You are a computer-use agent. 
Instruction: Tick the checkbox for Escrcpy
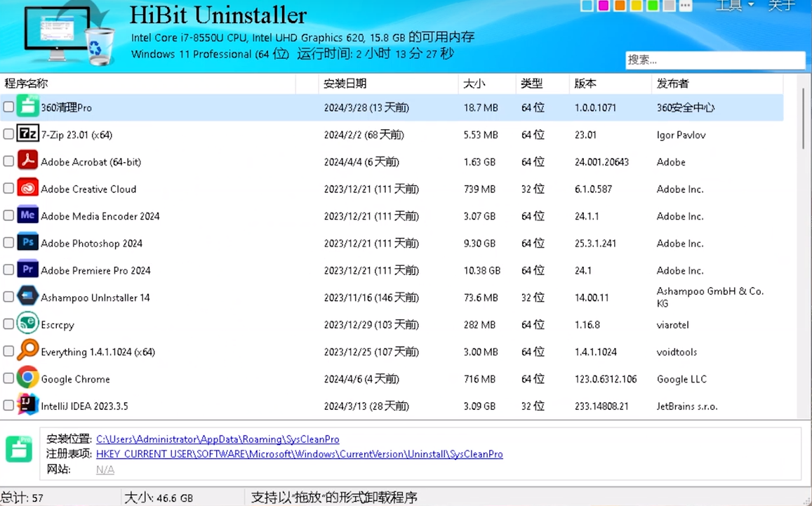point(8,324)
